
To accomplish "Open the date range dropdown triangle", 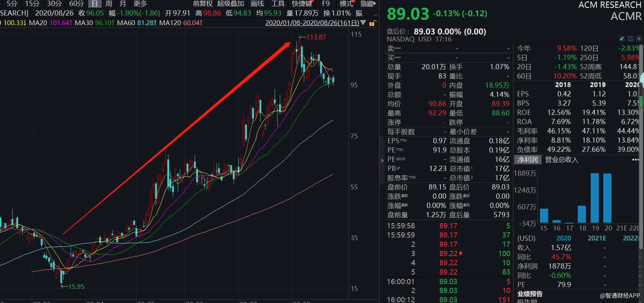I will coord(363,23).
